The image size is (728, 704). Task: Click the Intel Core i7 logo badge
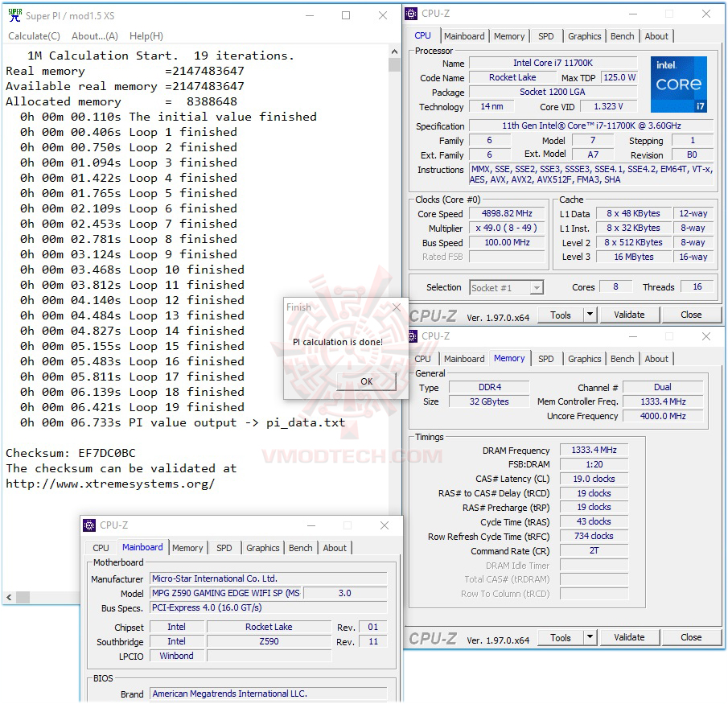[x=678, y=84]
